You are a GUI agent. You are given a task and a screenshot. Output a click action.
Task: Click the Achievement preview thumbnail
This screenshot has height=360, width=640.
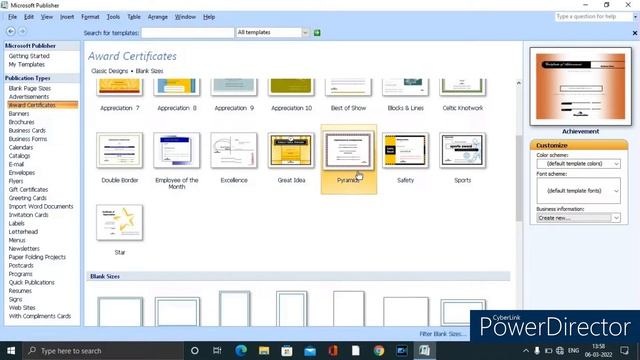click(x=580, y=87)
